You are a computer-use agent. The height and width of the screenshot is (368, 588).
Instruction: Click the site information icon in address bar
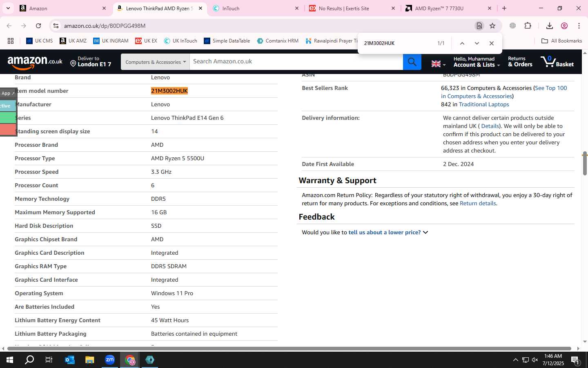[x=56, y=26]
